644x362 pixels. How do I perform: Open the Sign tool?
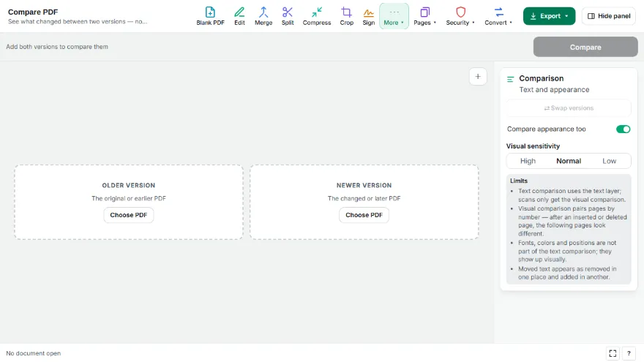tap(368, 16)
